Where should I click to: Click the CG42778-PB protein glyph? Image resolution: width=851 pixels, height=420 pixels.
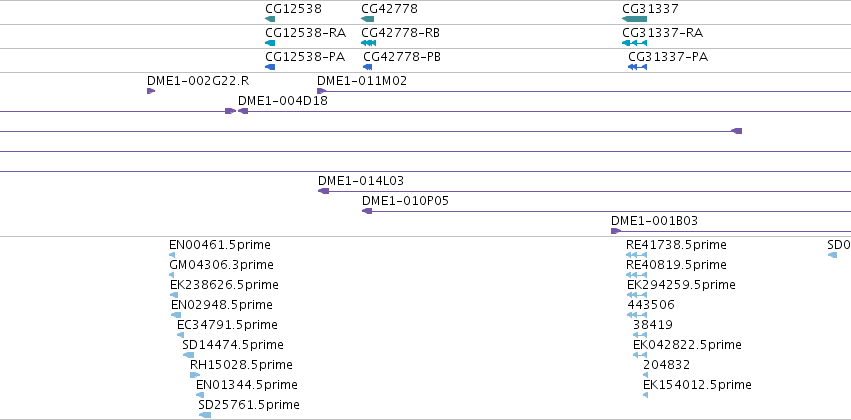[x=367, y=67]
